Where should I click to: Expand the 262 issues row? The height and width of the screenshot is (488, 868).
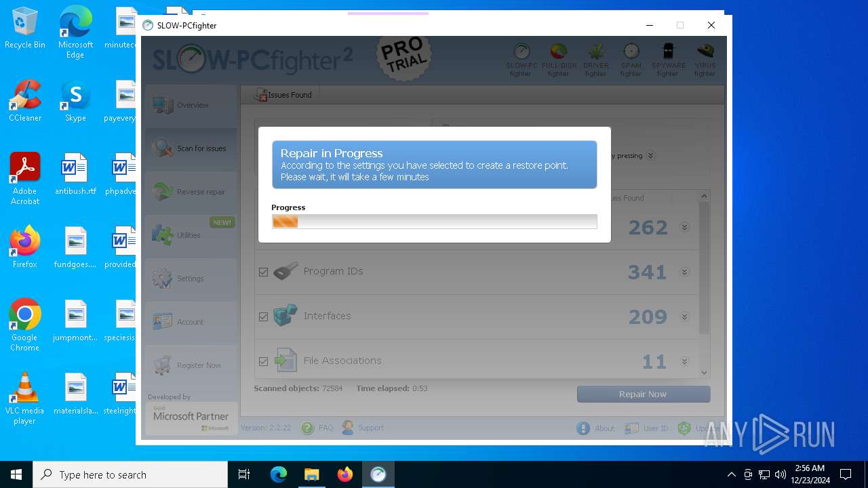tap(685, 227)
